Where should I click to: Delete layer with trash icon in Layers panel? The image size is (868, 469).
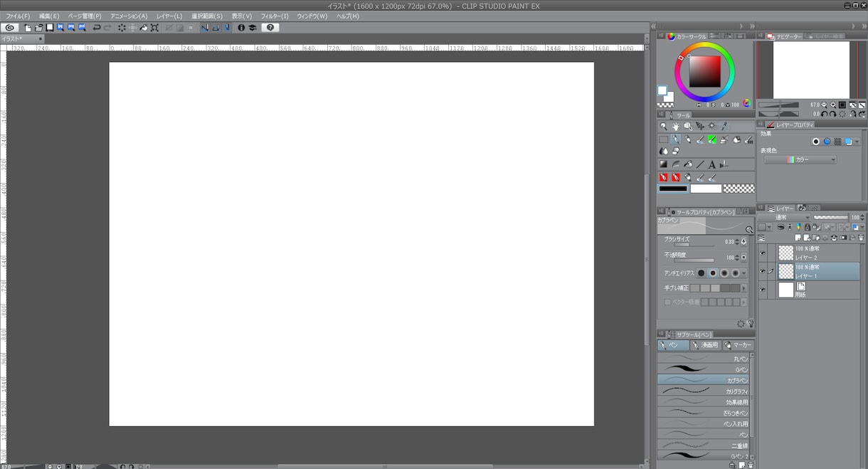(861, 238)
